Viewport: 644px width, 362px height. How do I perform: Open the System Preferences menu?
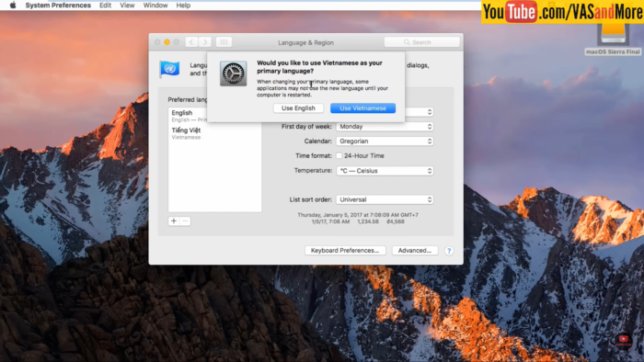pos(58,6)
